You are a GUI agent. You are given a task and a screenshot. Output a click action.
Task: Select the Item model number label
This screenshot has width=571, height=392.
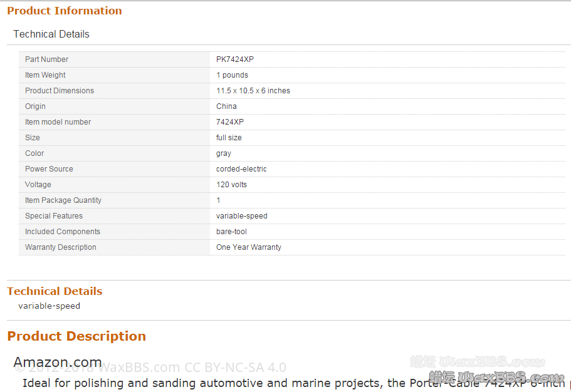tap(58, 122)
